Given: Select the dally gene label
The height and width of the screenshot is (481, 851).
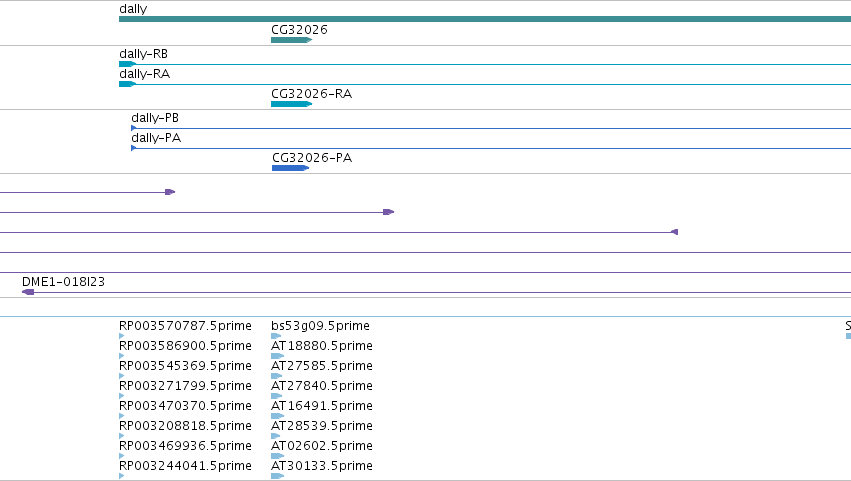Looking at the screenshot, I should point(133,9).
